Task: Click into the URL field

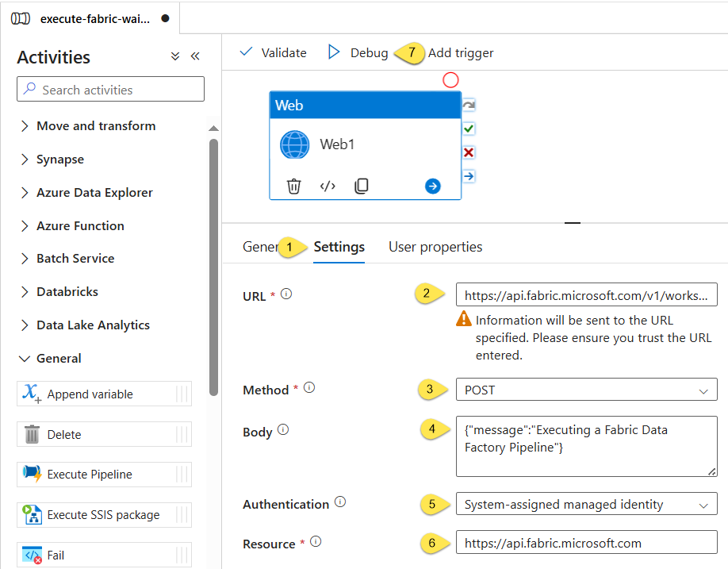Action: tap(586, 294)
